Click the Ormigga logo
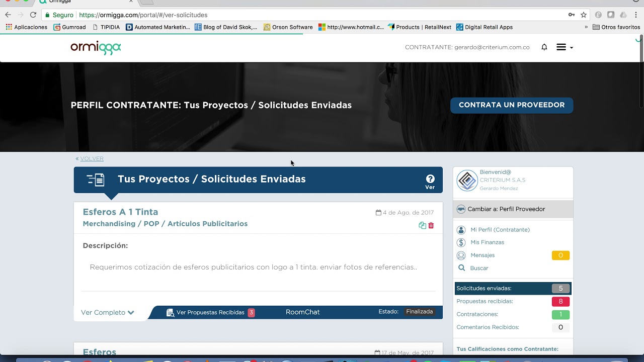Screen dimensions: 644x362 coord(96,47)
